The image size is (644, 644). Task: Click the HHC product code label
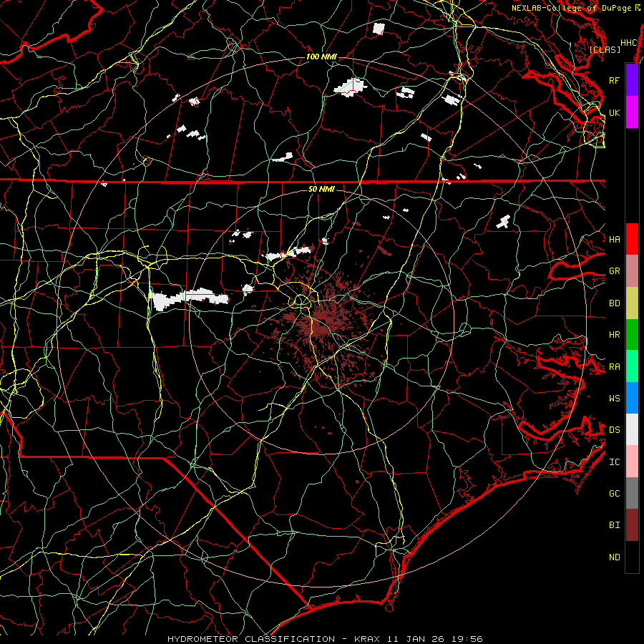point(629,43)
